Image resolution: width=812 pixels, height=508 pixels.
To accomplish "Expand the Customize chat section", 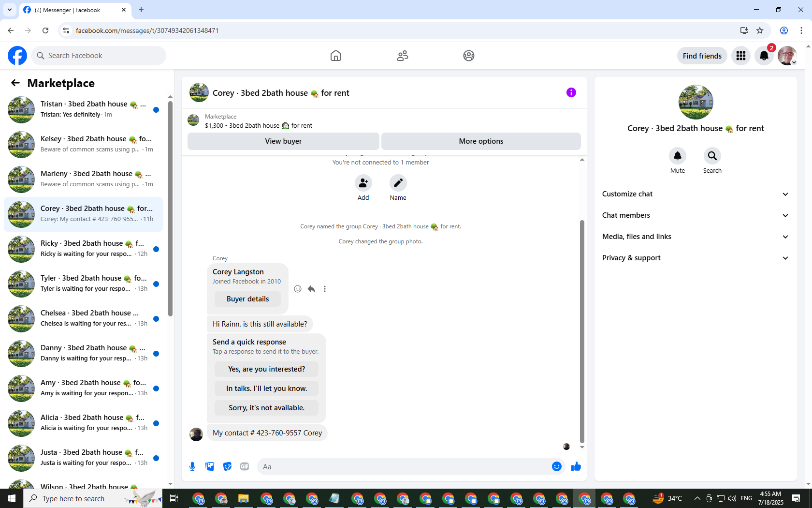I will tap(696, 194).
